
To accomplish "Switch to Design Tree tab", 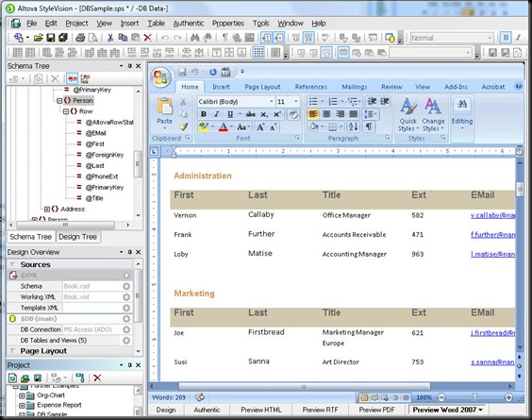I will (x=77, y=237).
